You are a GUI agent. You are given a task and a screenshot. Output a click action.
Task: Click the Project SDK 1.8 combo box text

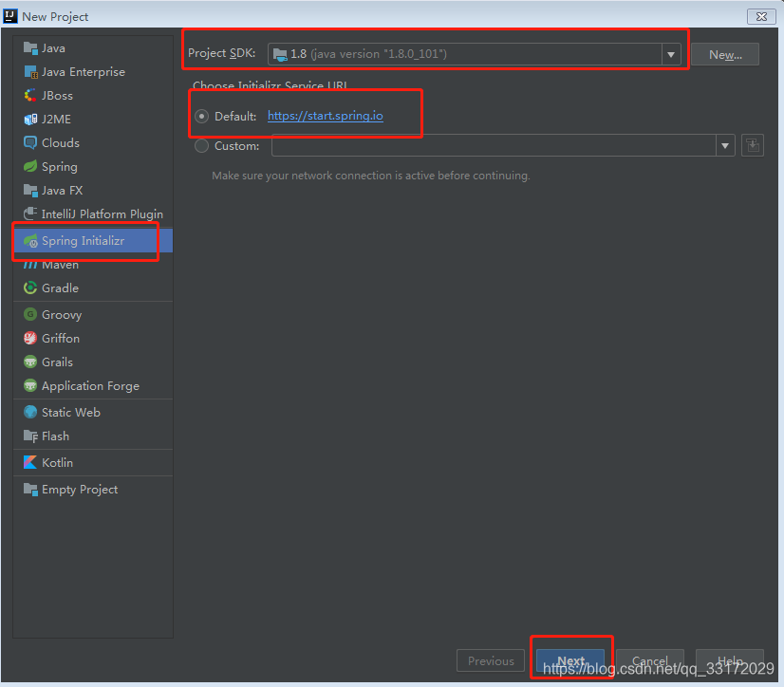pos(369,54)
